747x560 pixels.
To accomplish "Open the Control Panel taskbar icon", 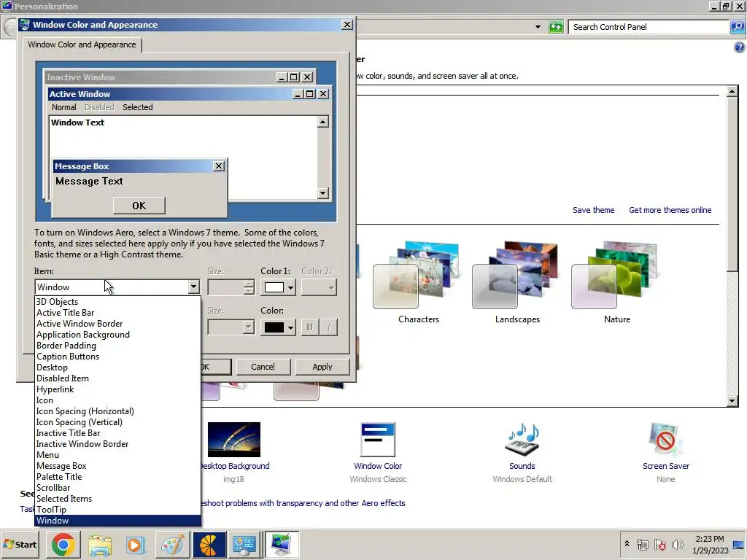I will tap(244, 545).
